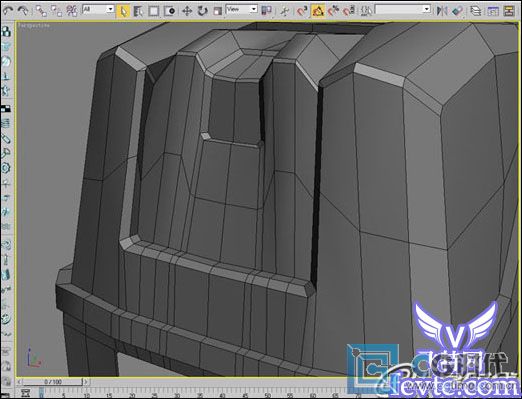
Task: Click the reactor Plane icon
Action: (6, 109)
